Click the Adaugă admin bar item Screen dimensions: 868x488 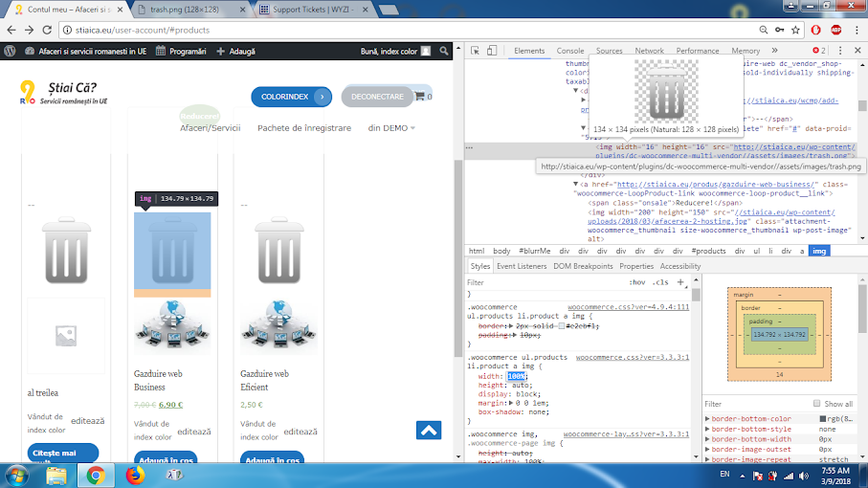[236, 51]
